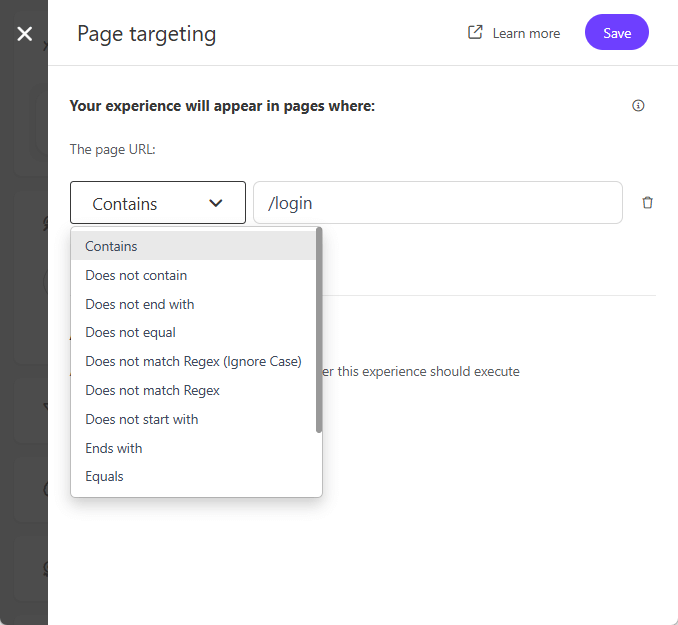Collapse the Contains condition dropdown
The image size is (678, 625).
pos(158,202)
